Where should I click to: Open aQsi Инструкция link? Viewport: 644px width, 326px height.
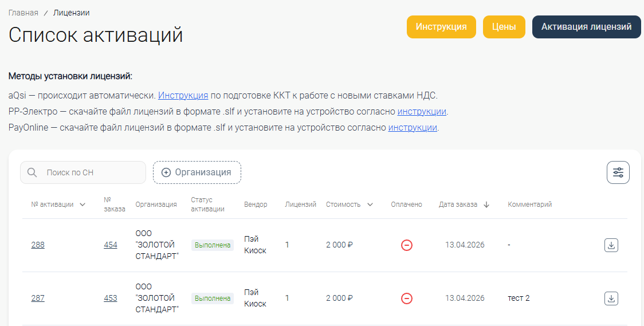click(x=183, y=95)
